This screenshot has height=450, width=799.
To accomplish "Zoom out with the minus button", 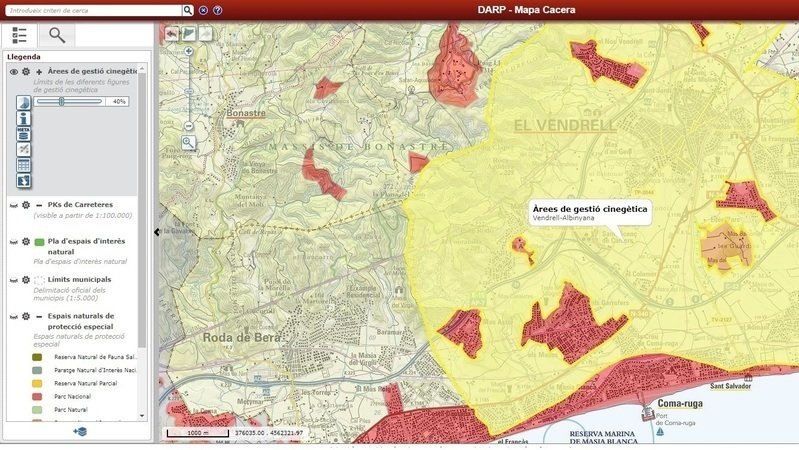I will 189,125.
